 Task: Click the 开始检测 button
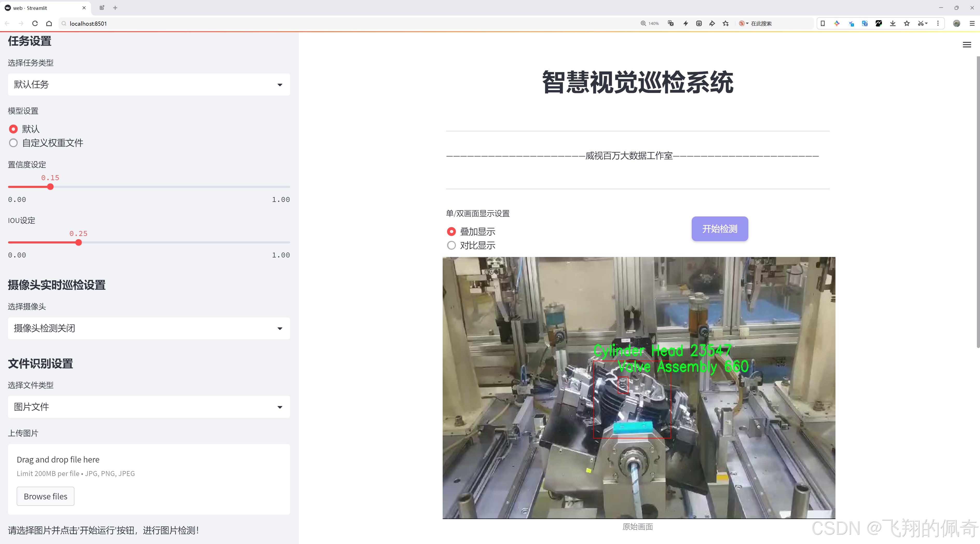tap(720, 229)
